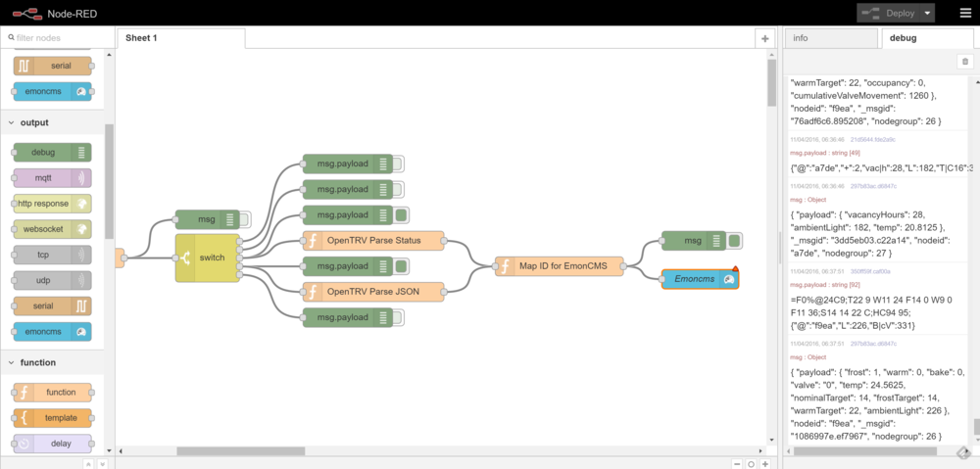Select the tcp output palette node

point(53,255)
